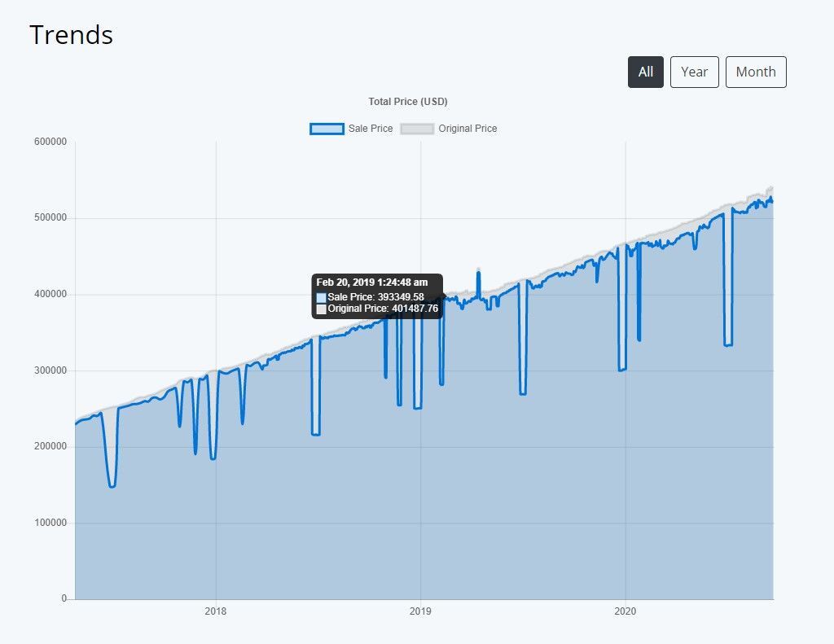Toggle Original Price series via gray legend box

417,129
